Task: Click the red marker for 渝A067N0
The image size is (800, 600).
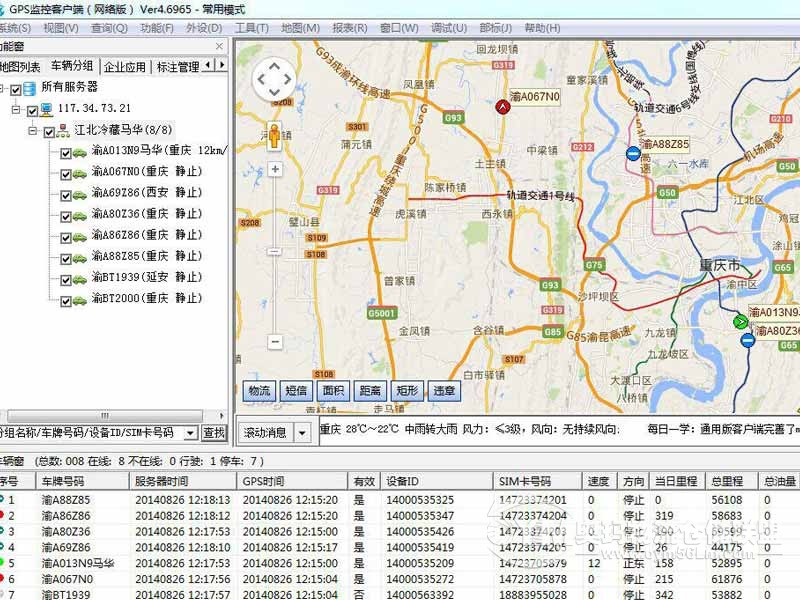Action: [x=503, y=107]
